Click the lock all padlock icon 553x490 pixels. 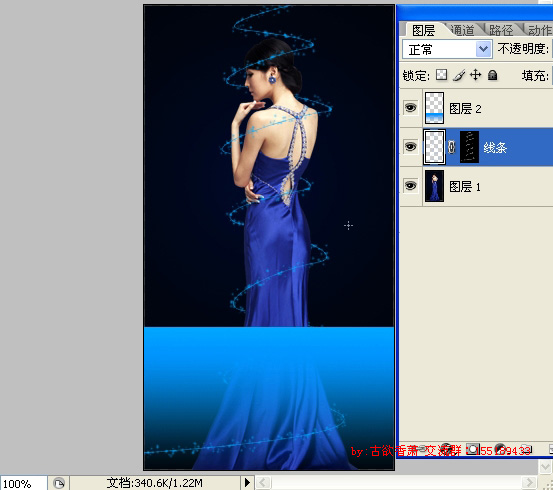coord(492,75)
